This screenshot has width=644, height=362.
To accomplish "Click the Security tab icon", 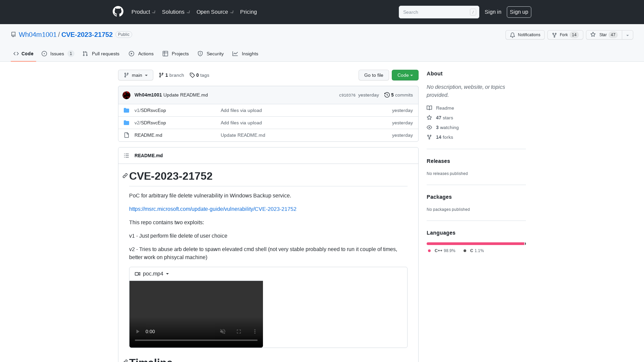I will [x=200, y=54].
